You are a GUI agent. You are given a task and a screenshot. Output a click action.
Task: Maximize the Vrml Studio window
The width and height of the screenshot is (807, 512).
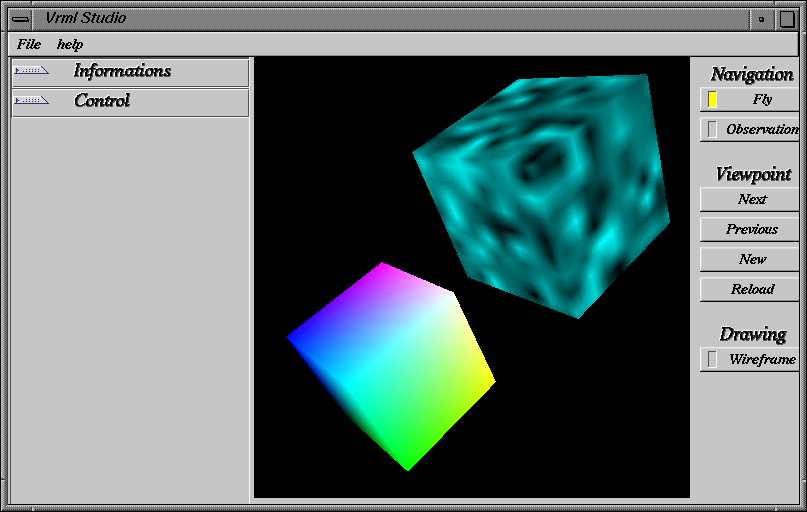click(x=786, y=20)
